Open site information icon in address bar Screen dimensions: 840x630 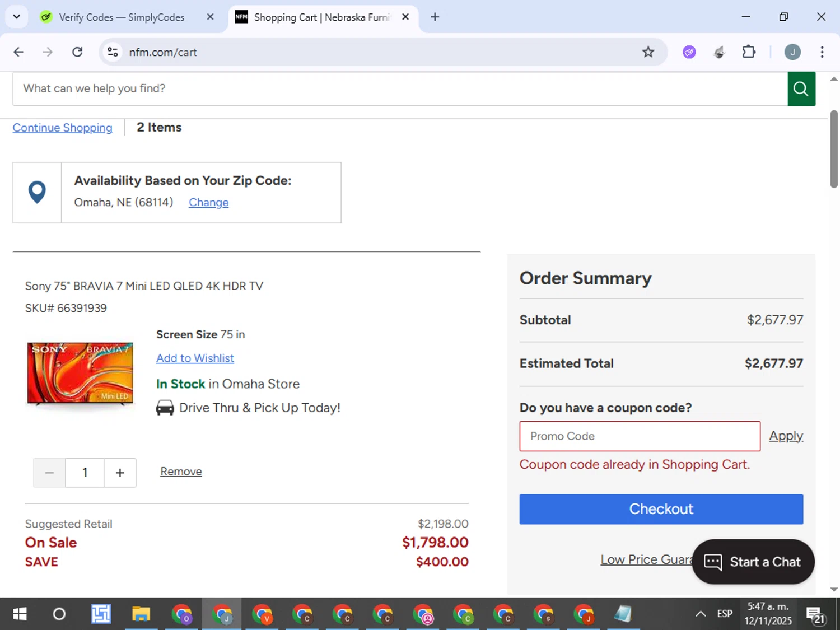113,52
